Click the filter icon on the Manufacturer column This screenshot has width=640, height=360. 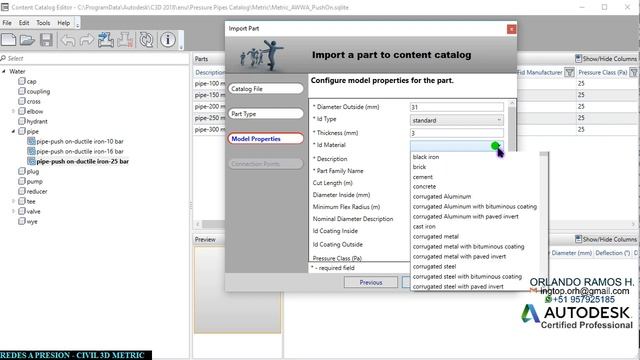[569, 73]
